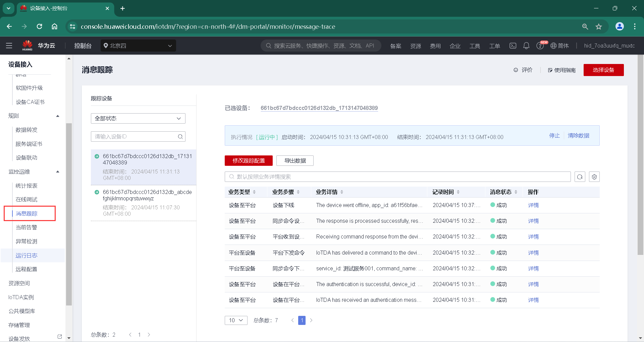Viewport: 644px width, 342px height.
Task: Go to next page of tracked devices
Action: [x=149, y=335]
